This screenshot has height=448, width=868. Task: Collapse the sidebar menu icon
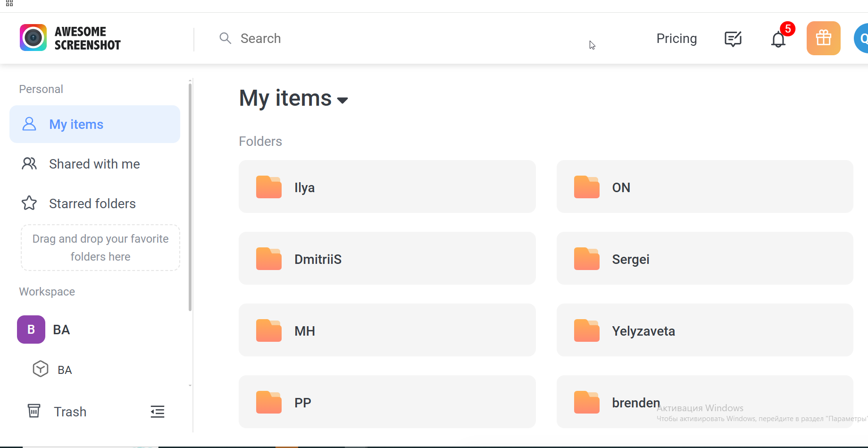(x=158, y=412)
